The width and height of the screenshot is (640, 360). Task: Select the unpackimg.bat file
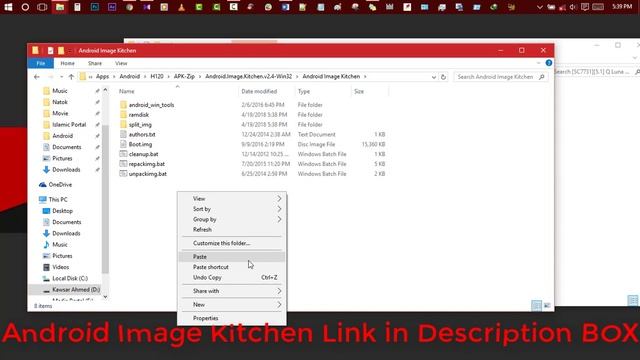point(148,173)
